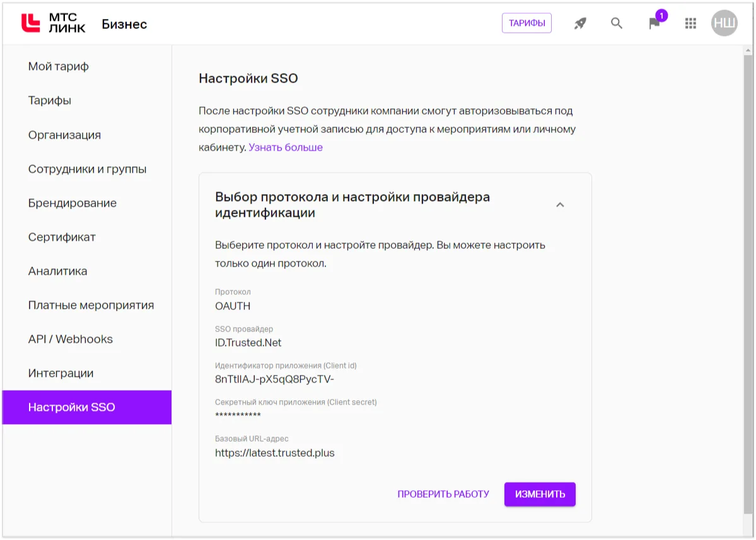
Task: Select Интеграции in the navigation
Action: [x=61, y=373]
